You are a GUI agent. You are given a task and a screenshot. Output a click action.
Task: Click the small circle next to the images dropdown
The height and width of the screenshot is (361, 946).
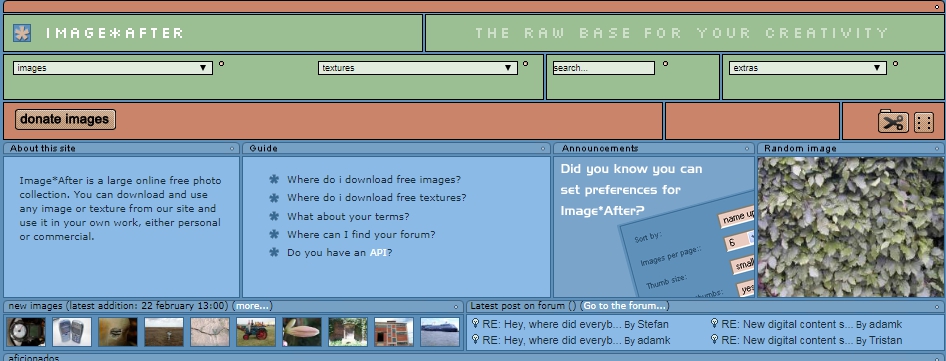[221, 63]
